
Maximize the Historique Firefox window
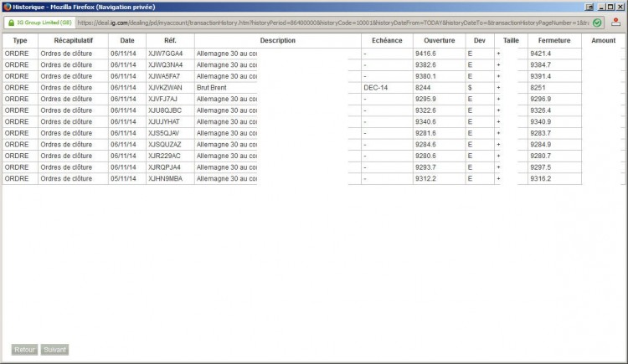tap(610, 7)
